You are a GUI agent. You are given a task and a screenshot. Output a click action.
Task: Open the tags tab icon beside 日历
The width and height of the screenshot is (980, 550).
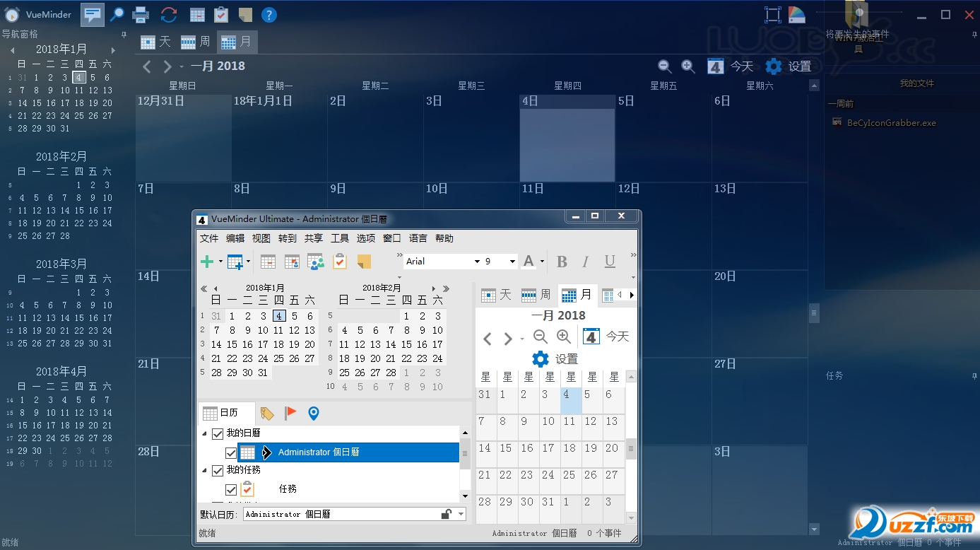(267, 414)
